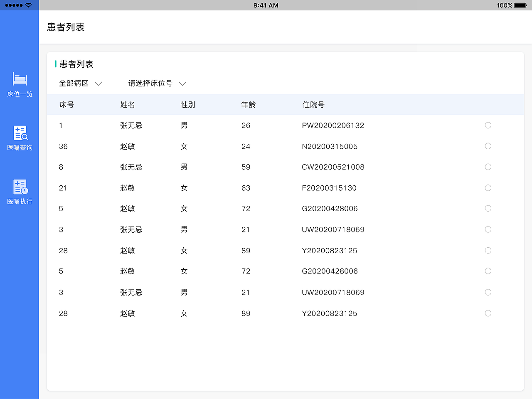Select the radio button for patient 张无忌 bed 1
Image resolution: width=532 pixels, height=399 pixels.
(x=488, y=125)
